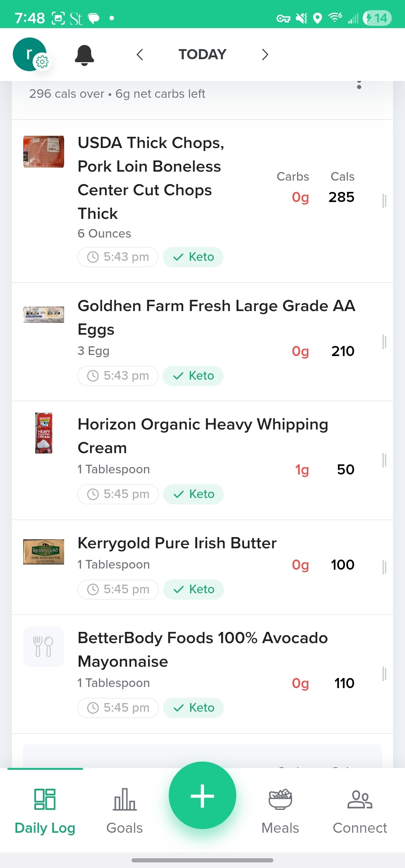Tap the Keto badge on eggs entry
Screen dimensions: 405x868
(193, 376)
